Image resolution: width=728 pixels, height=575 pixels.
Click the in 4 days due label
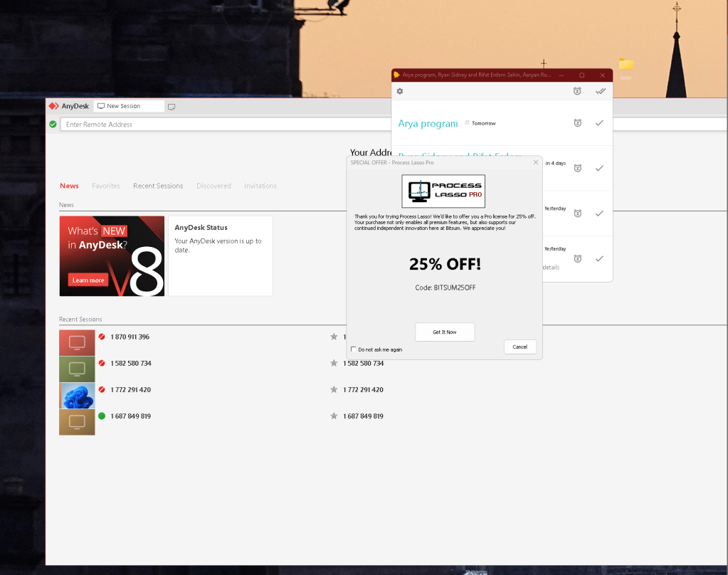pyautogui.click(x=556, y=164)
